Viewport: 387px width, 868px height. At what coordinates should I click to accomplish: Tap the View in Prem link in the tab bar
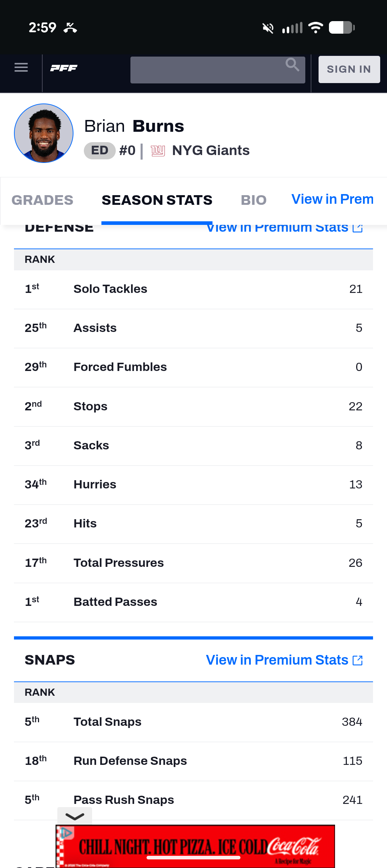[x=332, y=199]
